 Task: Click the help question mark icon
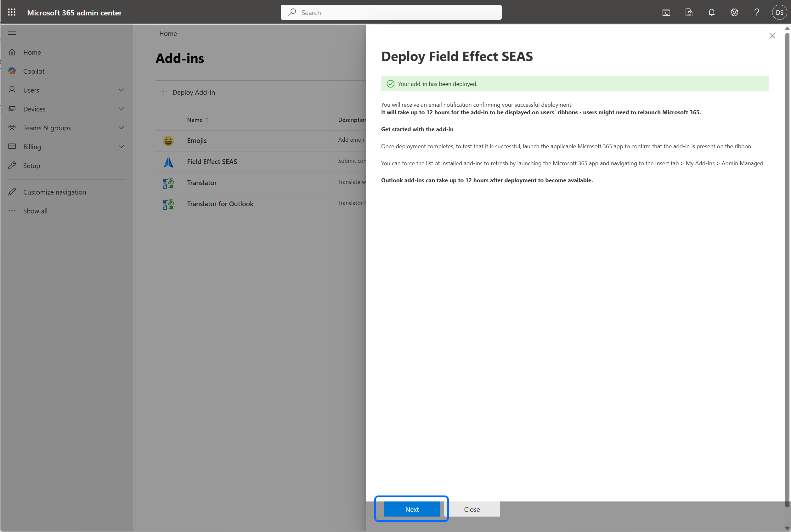[x=757, y=13]
